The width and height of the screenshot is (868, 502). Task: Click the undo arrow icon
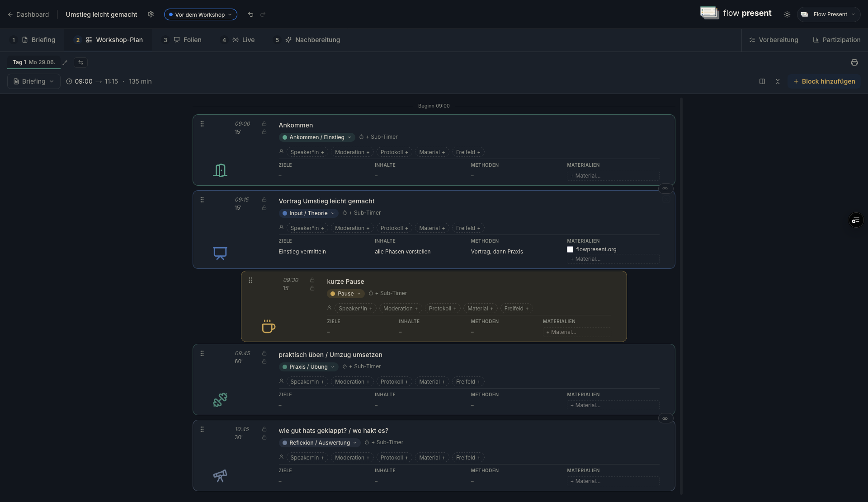point(250,14)
